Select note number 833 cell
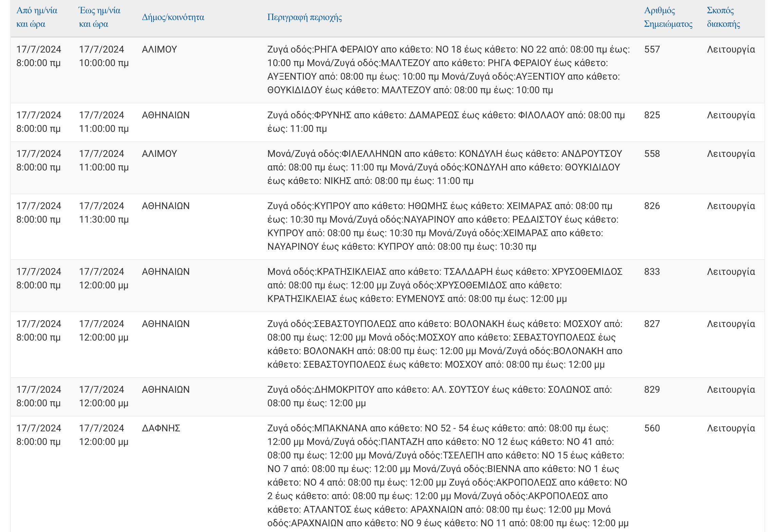 (x=652, y=272)
